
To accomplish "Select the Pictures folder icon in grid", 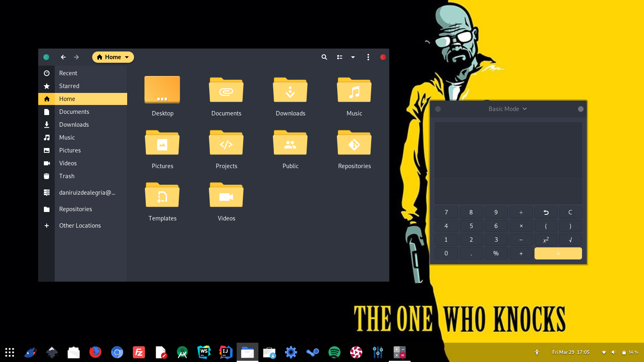I will click(162, 142).
